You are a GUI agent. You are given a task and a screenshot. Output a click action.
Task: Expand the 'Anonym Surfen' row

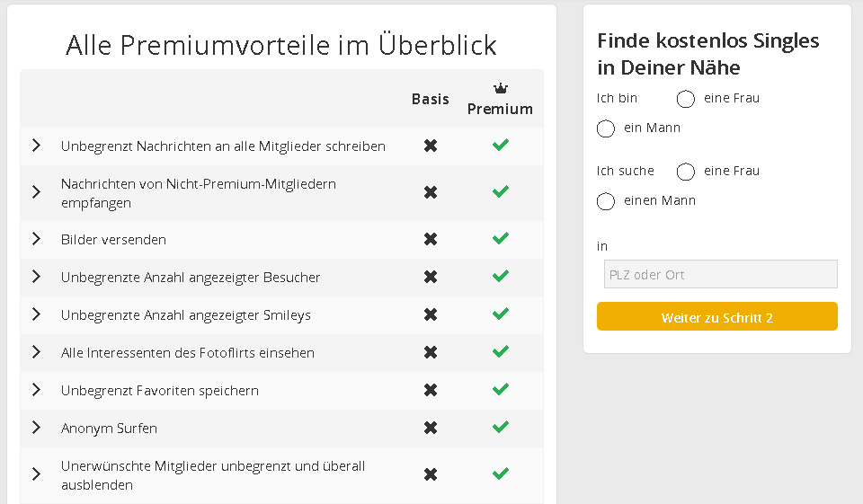(37, 428)
